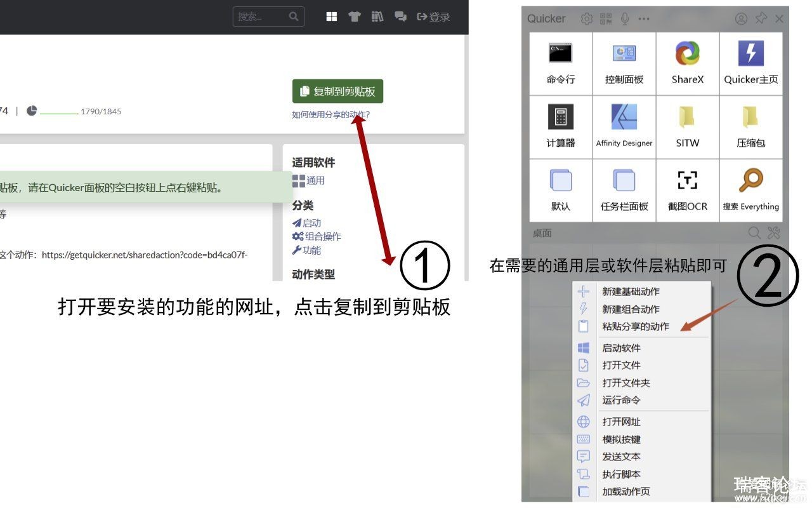Toggle the pin icon in Quicker title bar
The image size is (812, 508).
coord(761,19)
